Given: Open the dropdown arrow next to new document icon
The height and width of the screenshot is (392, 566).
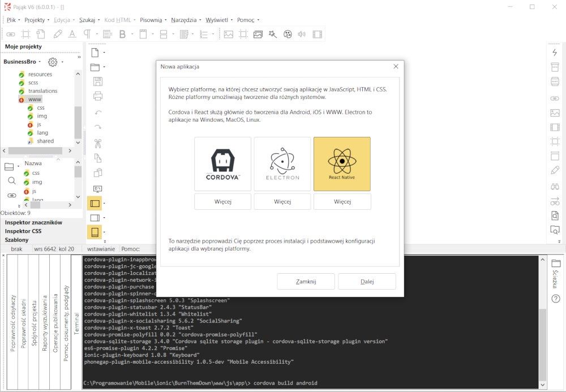Looking at the screenshot, I should coord(104,53).
